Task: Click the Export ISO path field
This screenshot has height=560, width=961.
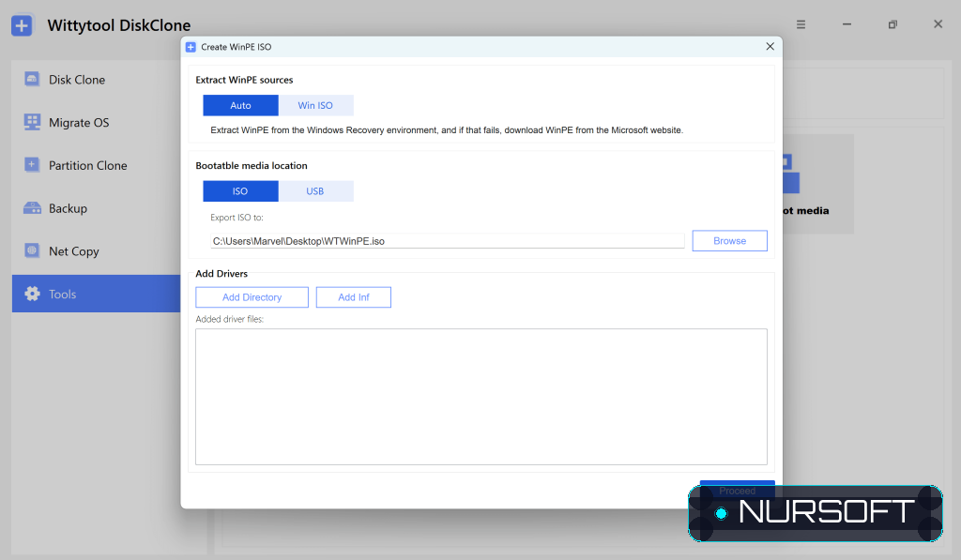Action: (448, 241)
